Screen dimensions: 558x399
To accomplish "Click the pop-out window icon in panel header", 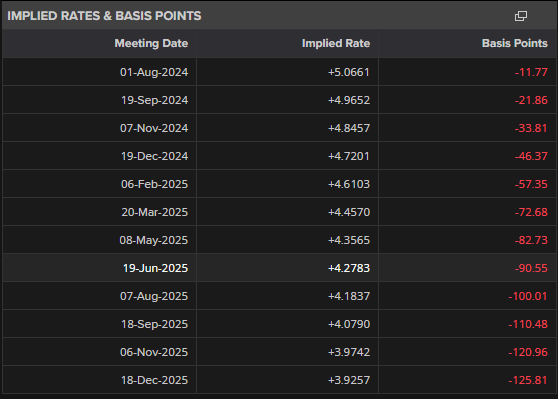I will pos(521,16).
